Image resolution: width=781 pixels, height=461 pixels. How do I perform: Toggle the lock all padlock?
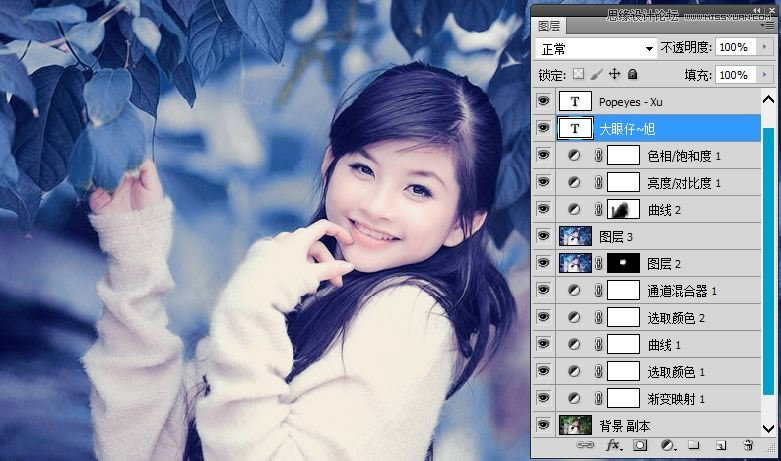pyautogui.click(x=632, y=75)
